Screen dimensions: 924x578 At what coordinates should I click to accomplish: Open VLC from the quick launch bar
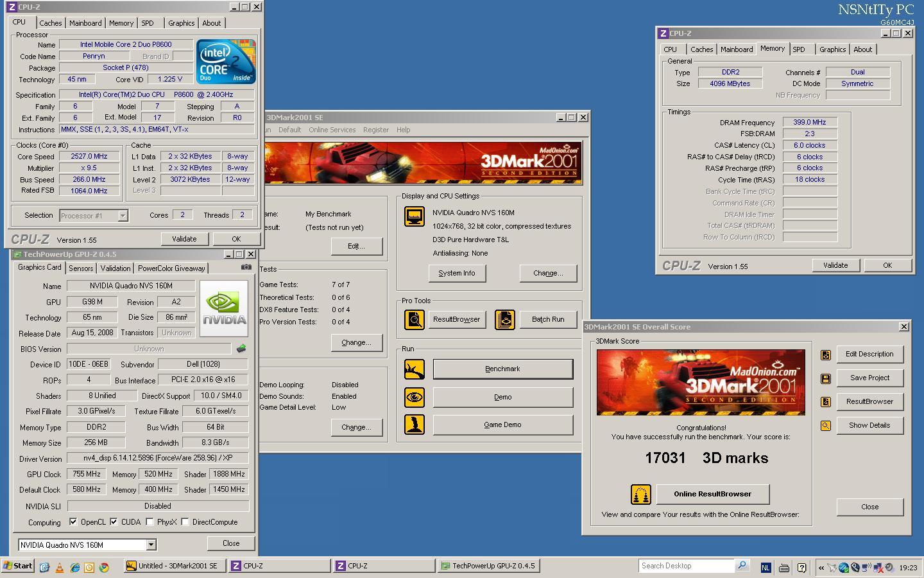pyautogui.click(x=60, y=567)
